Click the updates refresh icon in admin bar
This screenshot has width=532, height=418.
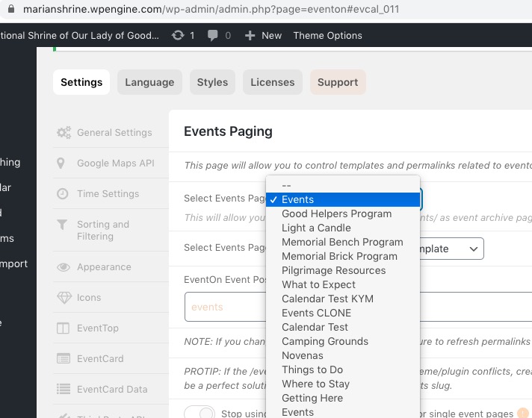click(178, 35)
